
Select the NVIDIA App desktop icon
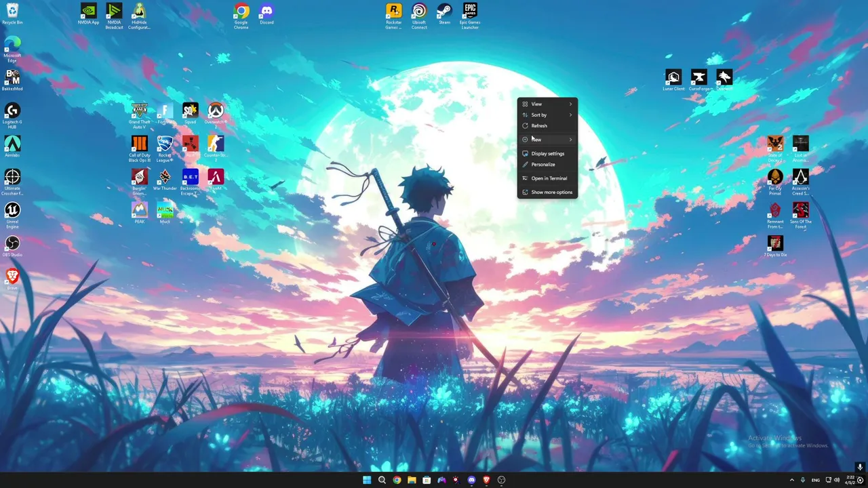pos(88,14)
